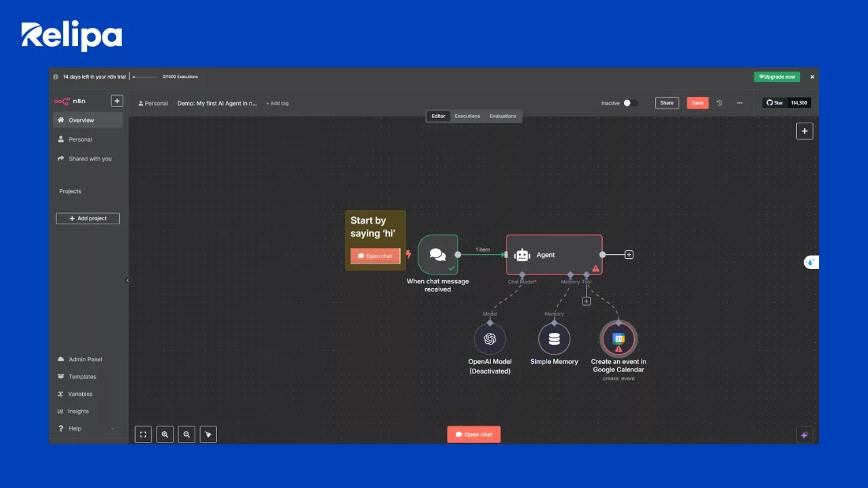Screen dimensions: 868x488
Task: Click Add tag next to the workflow name
Action: coord(277,103)
